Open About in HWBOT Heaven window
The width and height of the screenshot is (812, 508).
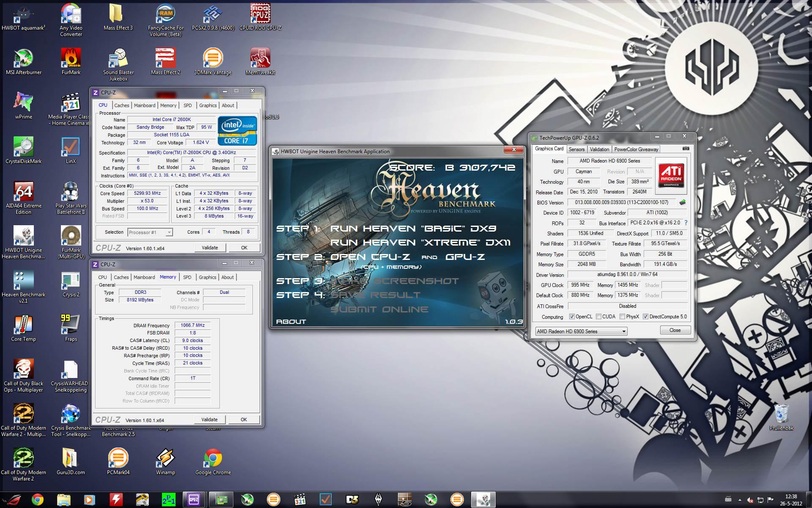pyautogui.click(x=291, y=322)
